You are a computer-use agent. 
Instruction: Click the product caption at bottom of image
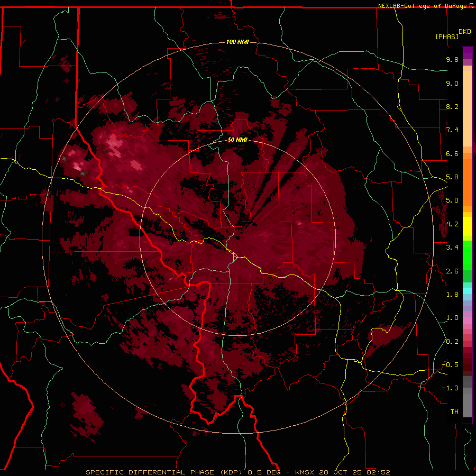tap(237, 472)
